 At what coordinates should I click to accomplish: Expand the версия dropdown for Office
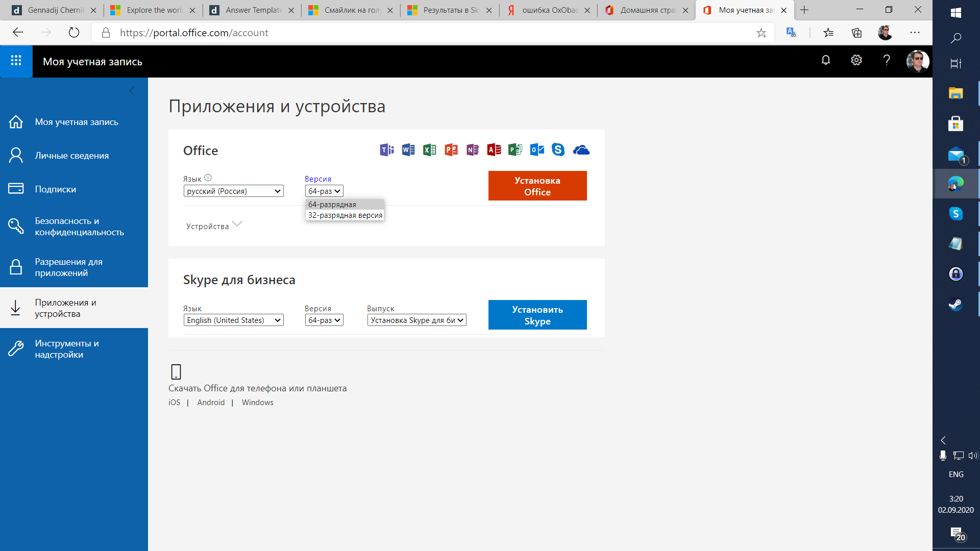(324, 191)
